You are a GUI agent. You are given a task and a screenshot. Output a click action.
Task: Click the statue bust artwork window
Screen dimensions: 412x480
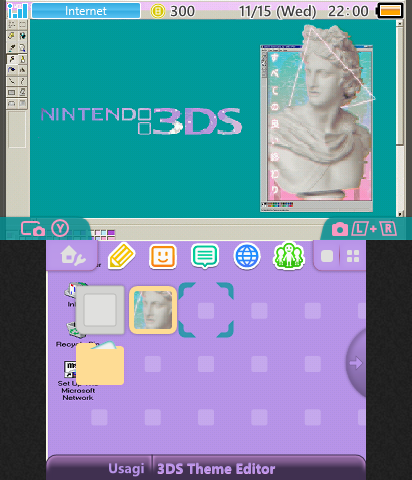[x=317, y=128]
